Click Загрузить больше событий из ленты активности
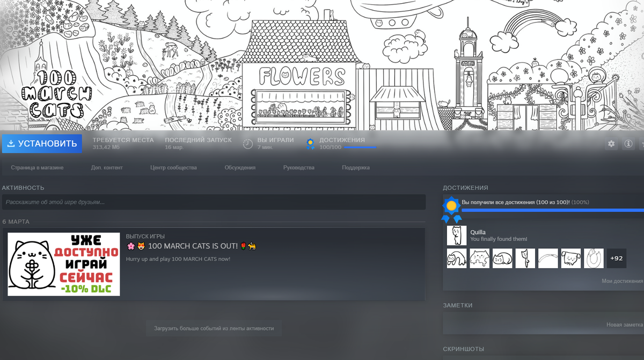This screenshot has height=360, width=644. click(214, 328)
